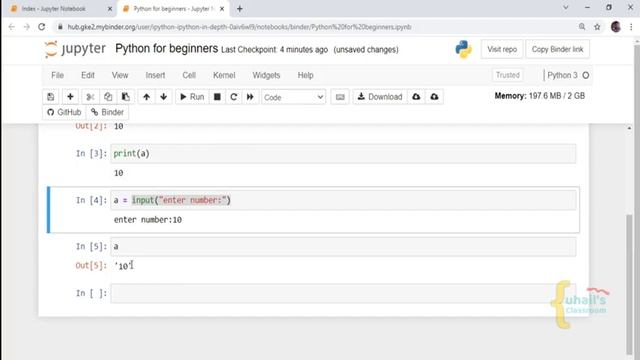Open the Code cell type dropdown

point(293,97)
